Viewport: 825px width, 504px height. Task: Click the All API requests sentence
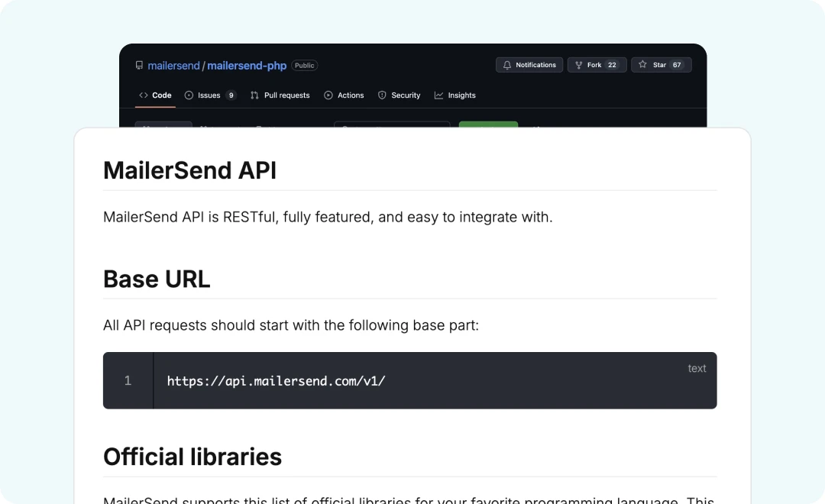pyautogui.click(x=291, y=325)
